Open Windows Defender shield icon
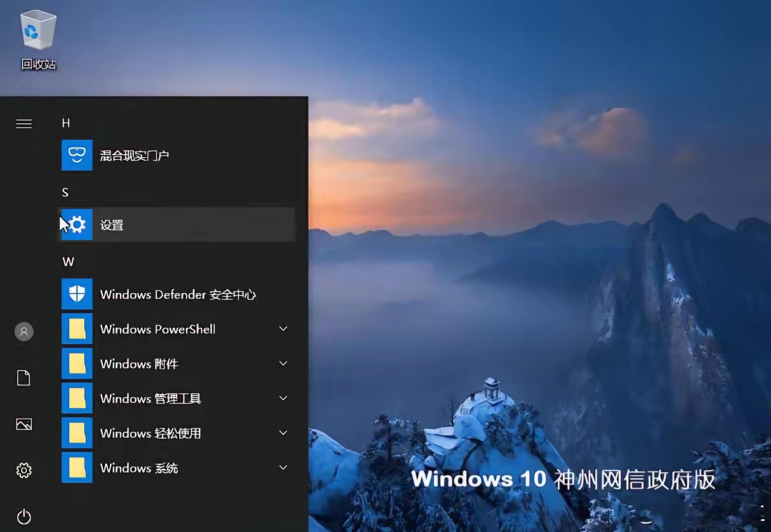Image resolution: width=771 pixels, height=532 pixels. (x=77, y=294)
